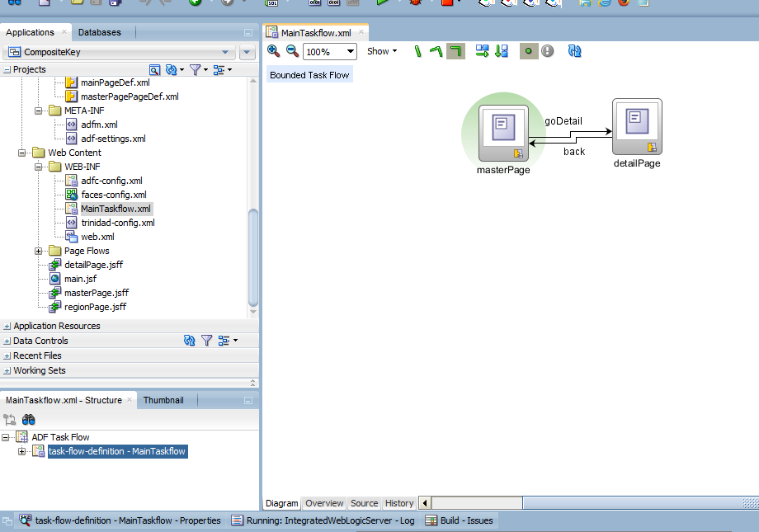Click the refresh icon in Data Controls panel
The image size is (759, 532).
point(190,340)
